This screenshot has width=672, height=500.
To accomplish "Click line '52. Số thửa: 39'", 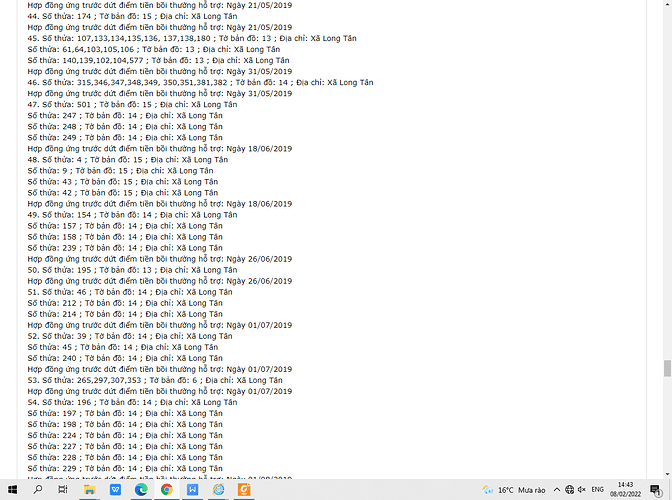I will point(130,336).
